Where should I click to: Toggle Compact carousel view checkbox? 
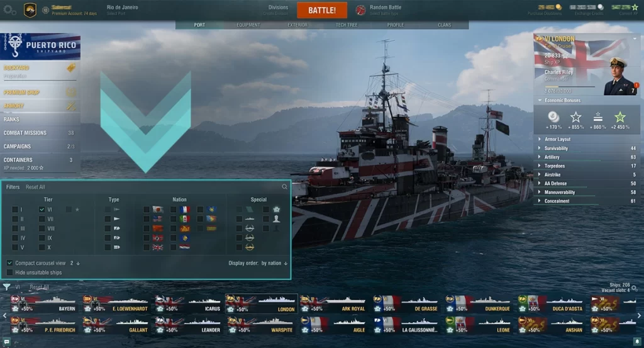tap(9, 263)
